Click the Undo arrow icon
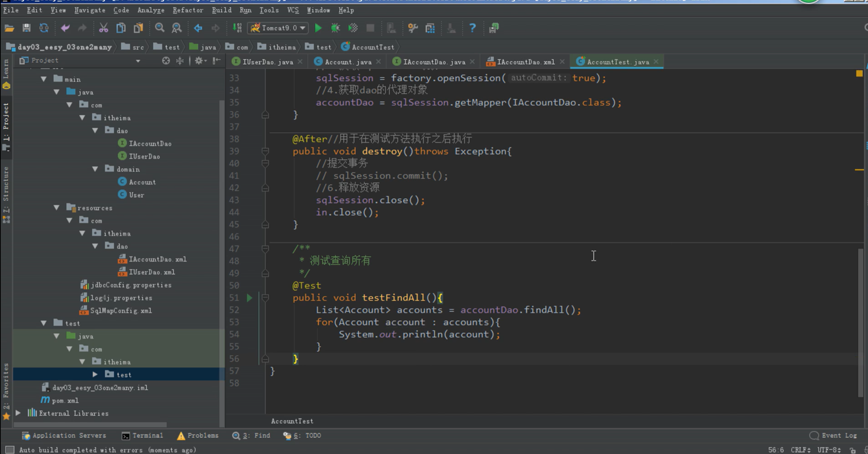Image resolution: width=868 pixels, height=454 pixels. click(x=65, y=28)
